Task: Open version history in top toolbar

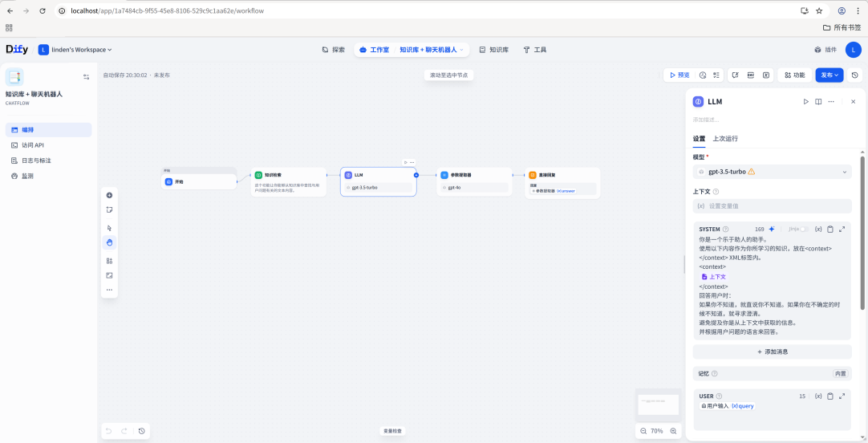Action: [854, 75]
